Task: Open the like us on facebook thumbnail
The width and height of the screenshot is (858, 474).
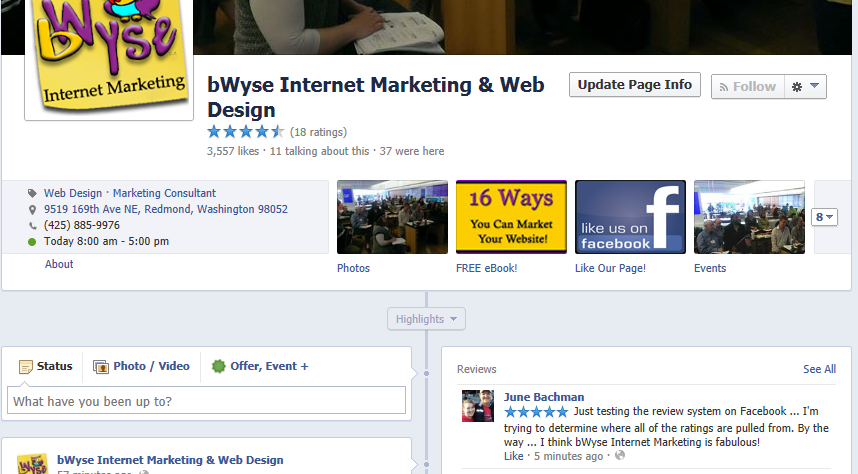Action: pyautogui.click(x=630, y=217)
